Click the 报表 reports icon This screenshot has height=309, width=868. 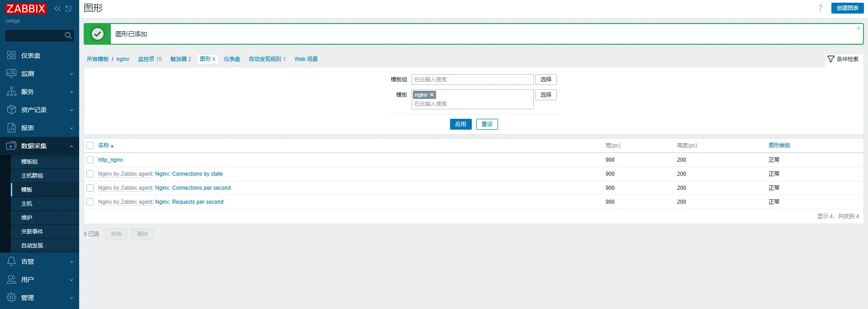(11, 127)
